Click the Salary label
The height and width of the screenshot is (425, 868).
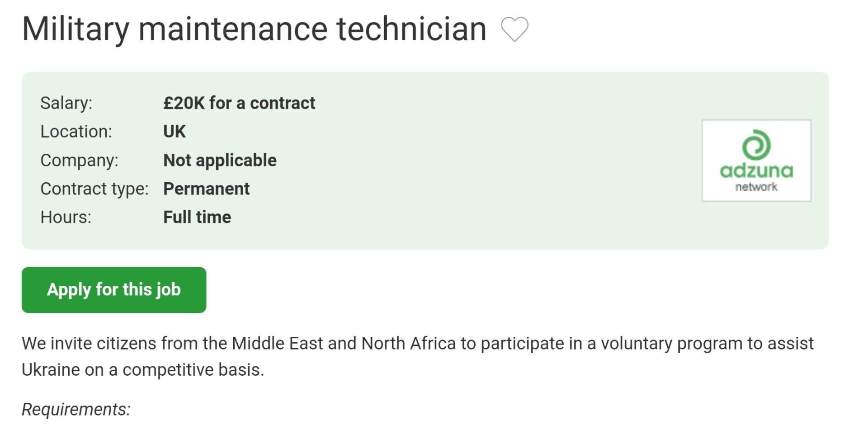(x=66, y=103)
